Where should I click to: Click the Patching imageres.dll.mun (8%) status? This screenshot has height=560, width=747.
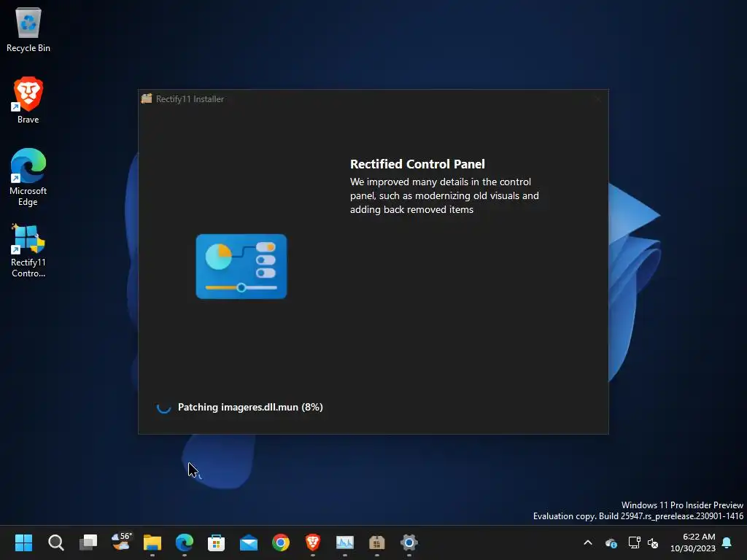click(250, 407)
